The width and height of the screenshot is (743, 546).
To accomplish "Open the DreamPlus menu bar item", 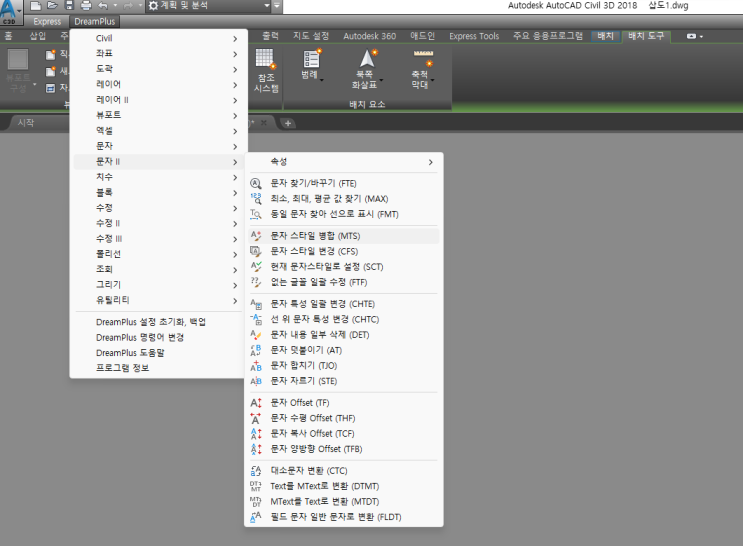I will click(x=94, y=21).
